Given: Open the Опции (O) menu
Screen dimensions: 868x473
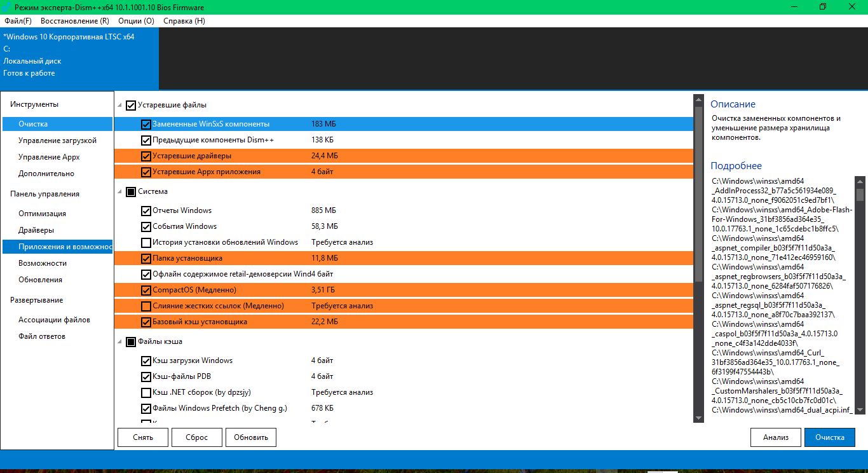Looking at the screenshot, I should click(136, 21).
